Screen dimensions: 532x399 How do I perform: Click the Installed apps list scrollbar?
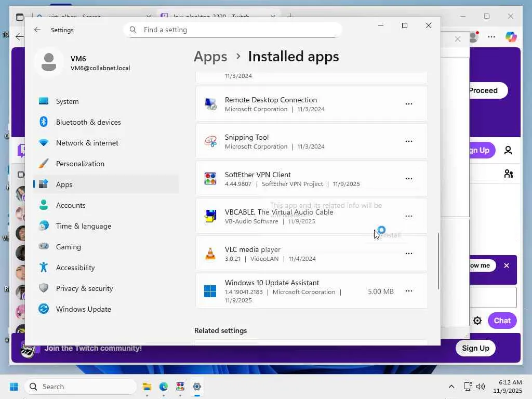tap(438, 261)
